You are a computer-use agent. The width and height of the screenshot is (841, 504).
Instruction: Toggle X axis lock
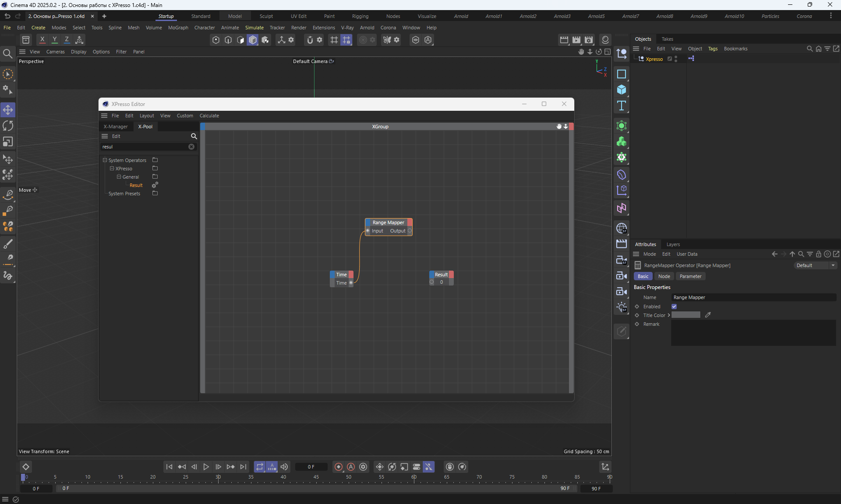(x=42, y=40)
